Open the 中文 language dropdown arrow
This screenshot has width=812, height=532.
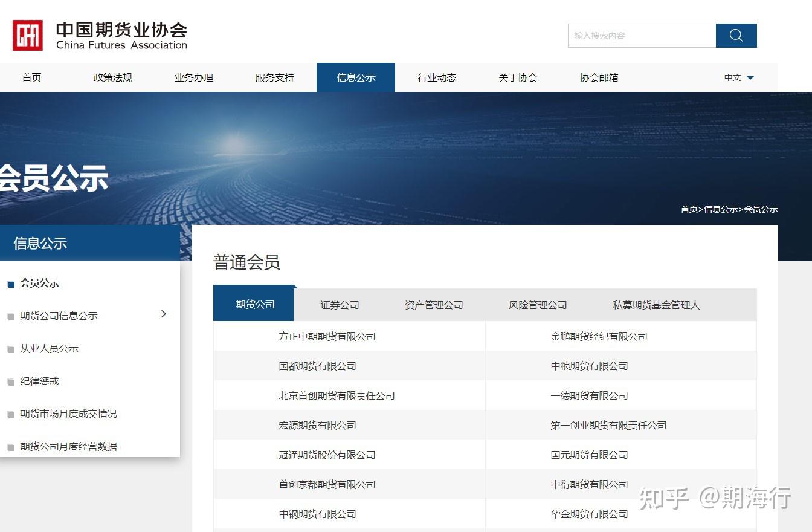pos(750,77)
